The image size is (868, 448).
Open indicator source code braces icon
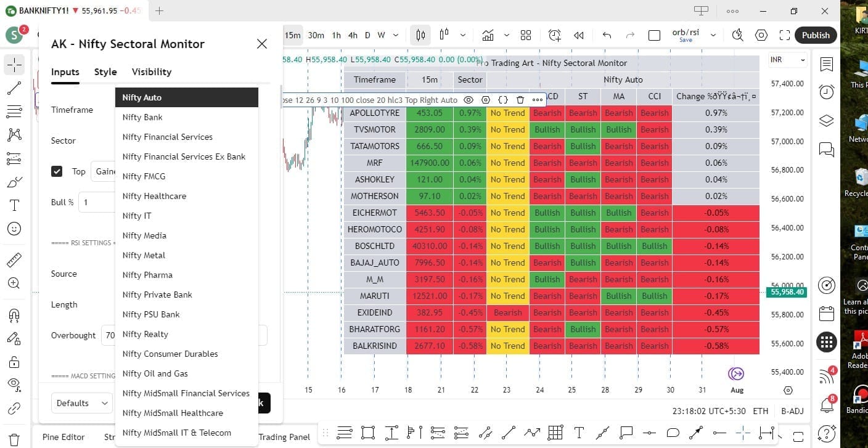tap(503, 100)
